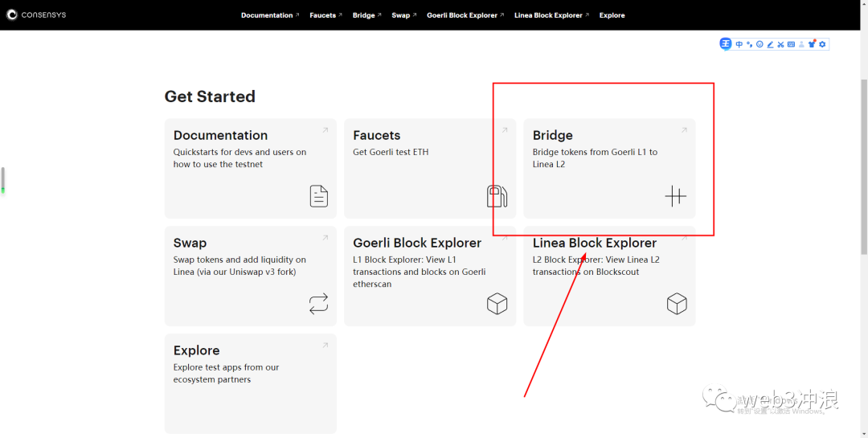Click the ConsenSys logo in header

(x=36, y=15)
